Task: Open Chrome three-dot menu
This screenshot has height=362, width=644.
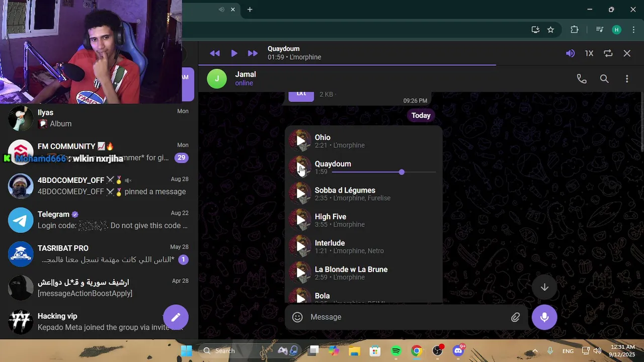Action: click(x=633, y=30)
